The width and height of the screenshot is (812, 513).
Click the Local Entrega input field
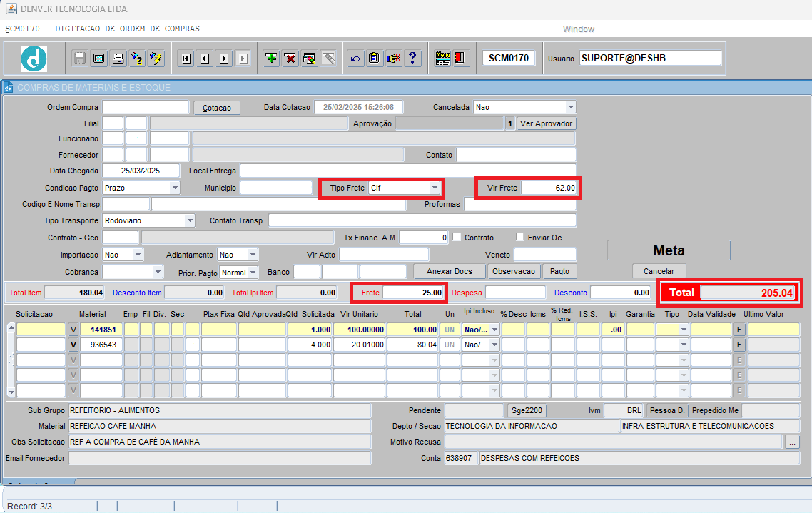point(408,171)
